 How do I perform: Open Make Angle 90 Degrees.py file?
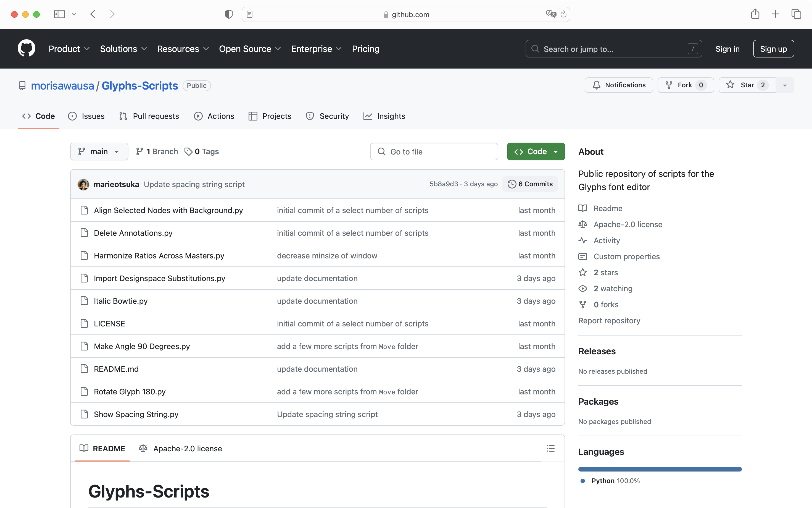coord(142,346)
